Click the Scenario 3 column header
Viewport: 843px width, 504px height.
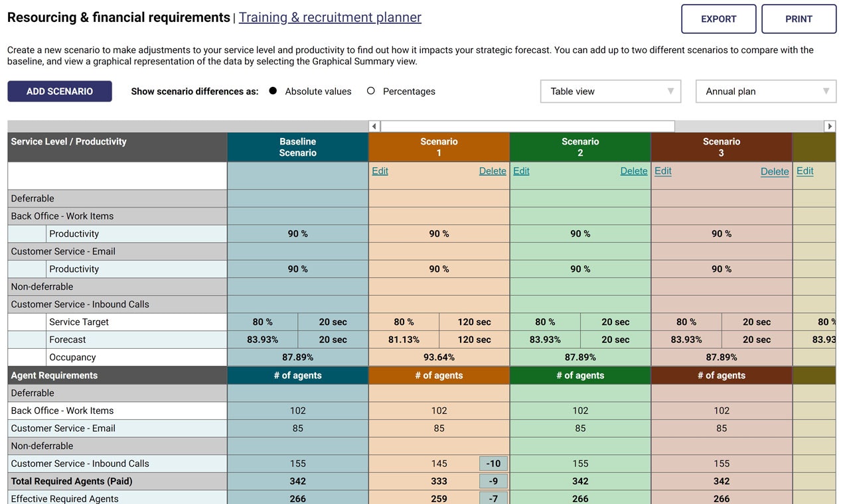[722, 147]
